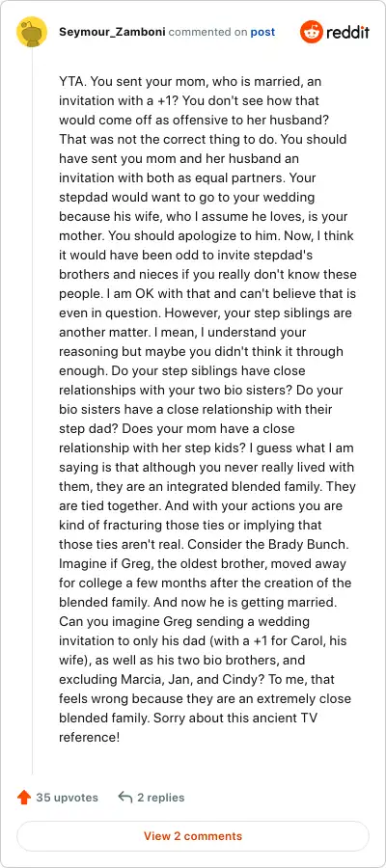Upvote the comment with the orange arrow
This screenshot has width=386, height=868.
click(24, 798)
